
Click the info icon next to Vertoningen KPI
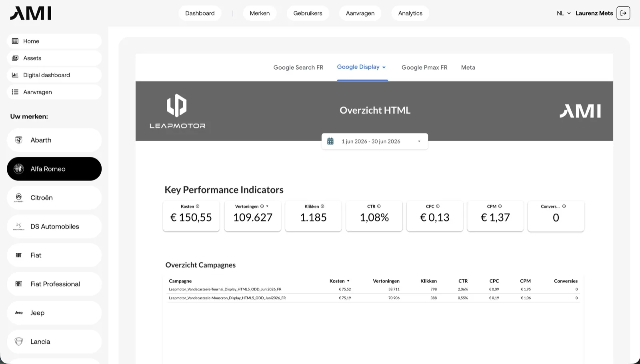pos(262,206)
